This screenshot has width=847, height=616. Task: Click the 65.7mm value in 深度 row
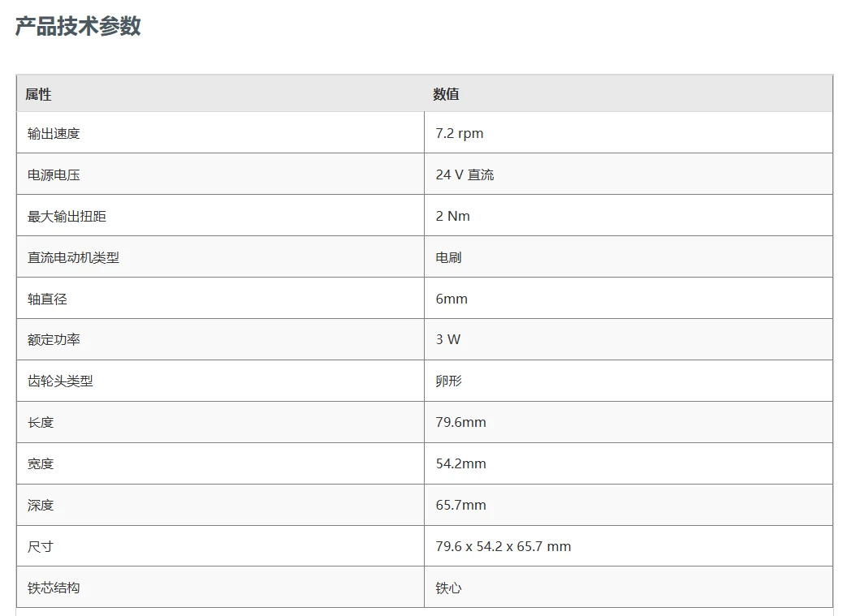pos(460,505)
